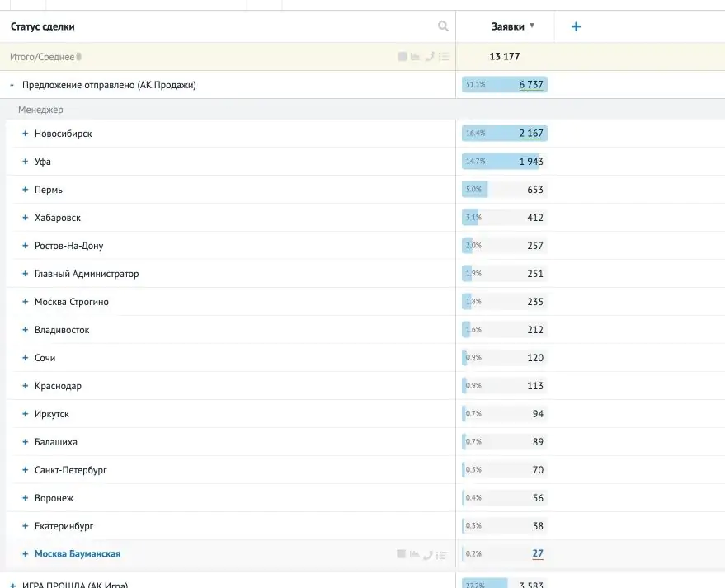Expand the Москва Строгино row

[x=26, y=302]
